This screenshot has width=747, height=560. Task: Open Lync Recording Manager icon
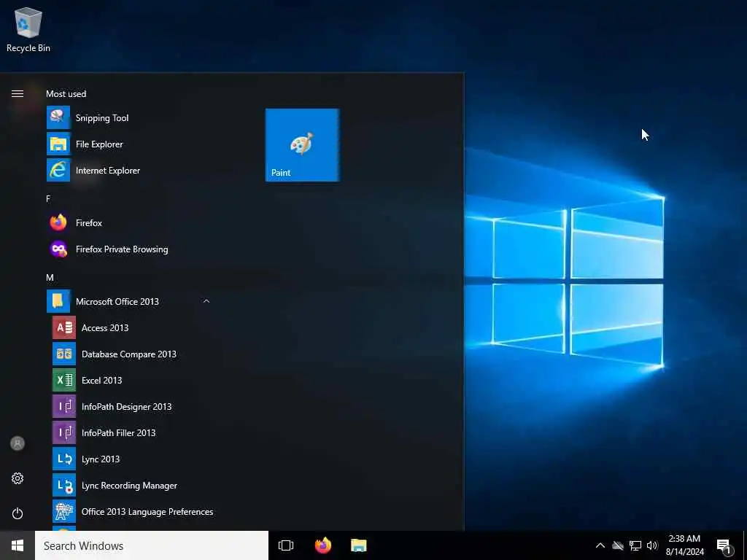coord(64,485)
